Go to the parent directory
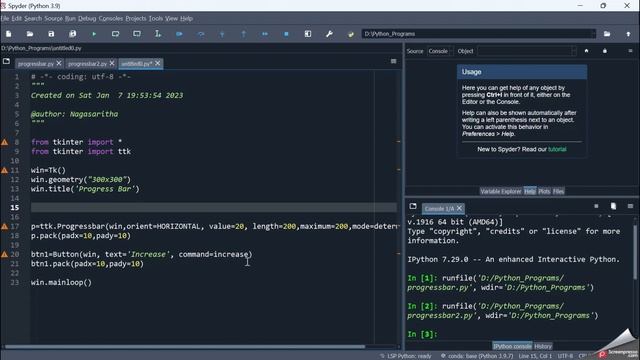 pyautogui.click(x=628, y=34)
